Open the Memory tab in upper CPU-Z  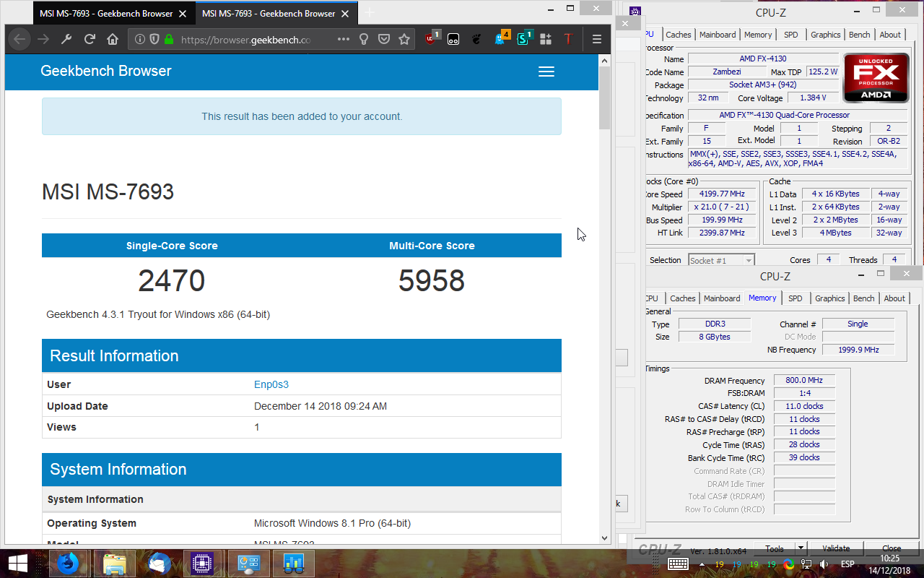(758, 35)
